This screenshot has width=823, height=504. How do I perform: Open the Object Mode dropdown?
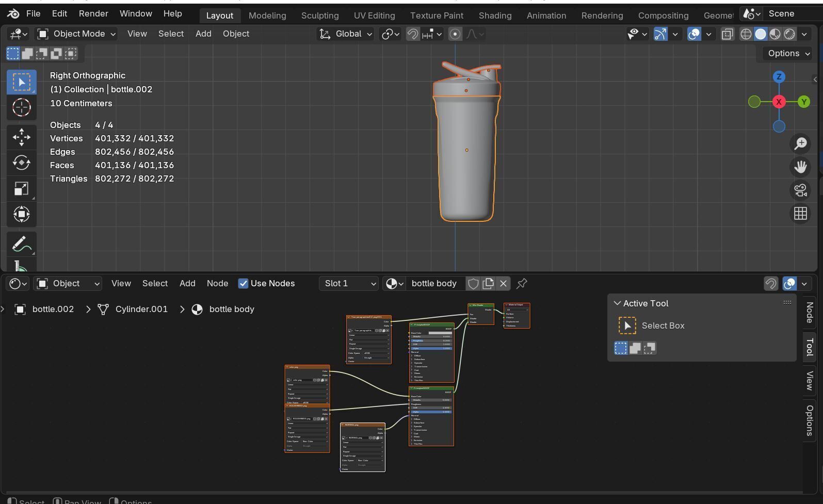[x=76, y=34]
